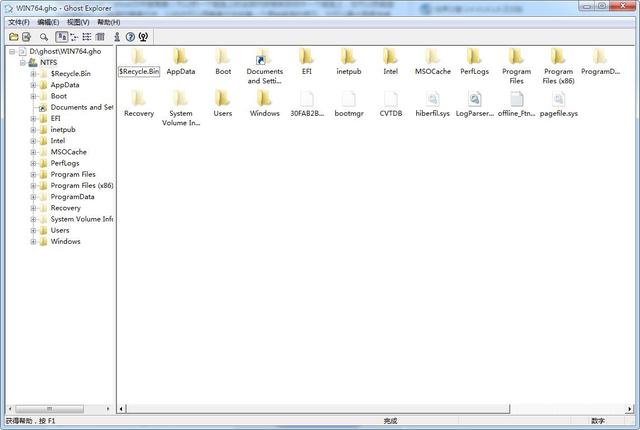640x430 pixels.
Task: Open the 帮助(H) menu
Action: 109,22
